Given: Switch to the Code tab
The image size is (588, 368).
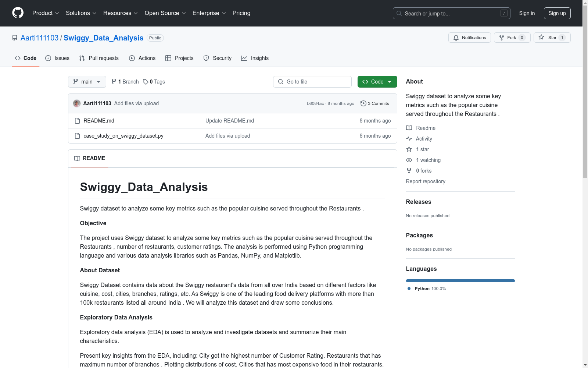Looking at the screenshot, I should tap(26, 58).
